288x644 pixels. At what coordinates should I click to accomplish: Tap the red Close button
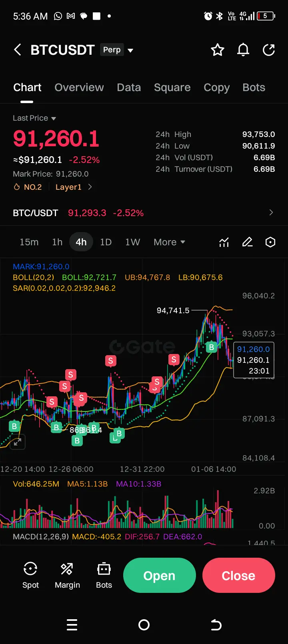(239, 575)
